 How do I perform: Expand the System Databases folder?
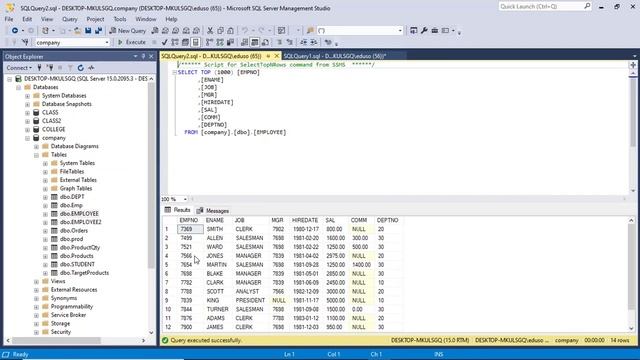pyautogui.click(x=27, y=96)
